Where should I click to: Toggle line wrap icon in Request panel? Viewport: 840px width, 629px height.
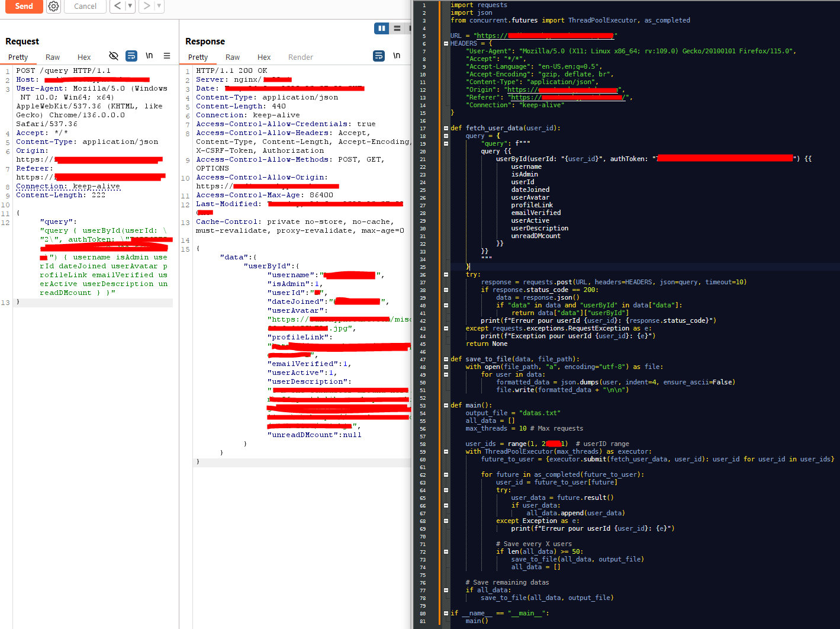[x=131, y=56]
